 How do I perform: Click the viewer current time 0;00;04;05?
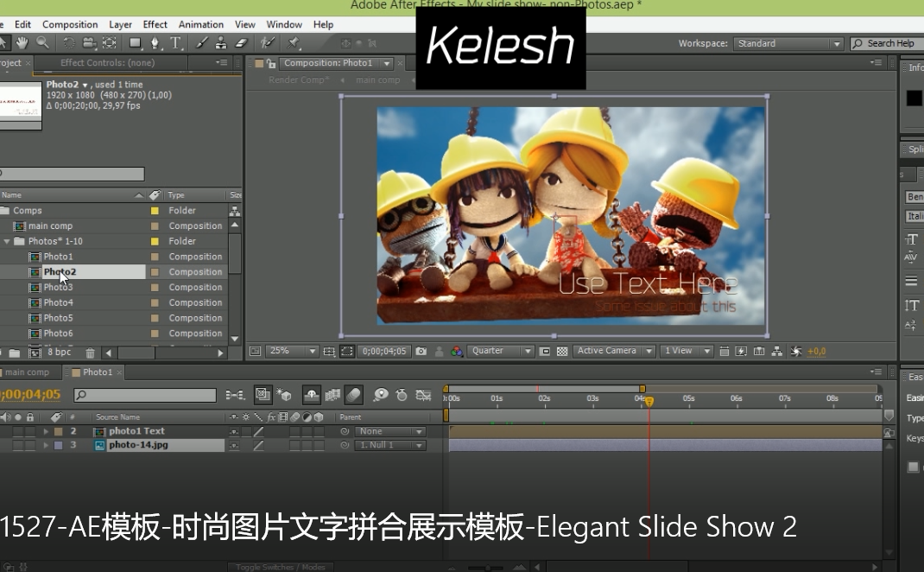point(384,351)
